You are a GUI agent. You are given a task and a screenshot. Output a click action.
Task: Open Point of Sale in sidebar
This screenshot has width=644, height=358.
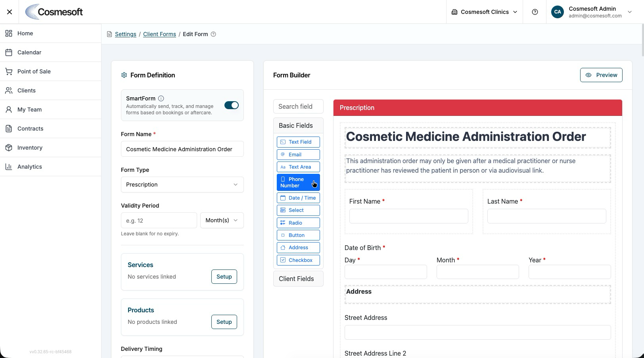51,71
